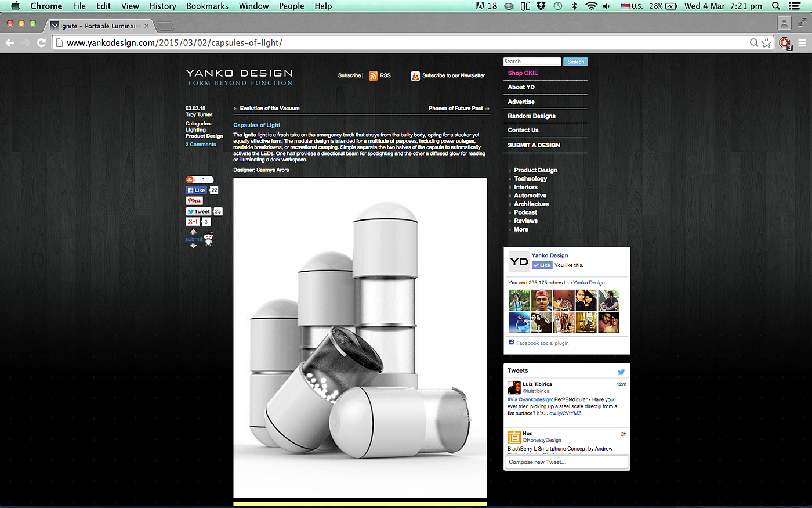Open the zoom magnifier icon in address bar
The height and width of the screenshot is (508, 812).
click(x=754, y=42)
